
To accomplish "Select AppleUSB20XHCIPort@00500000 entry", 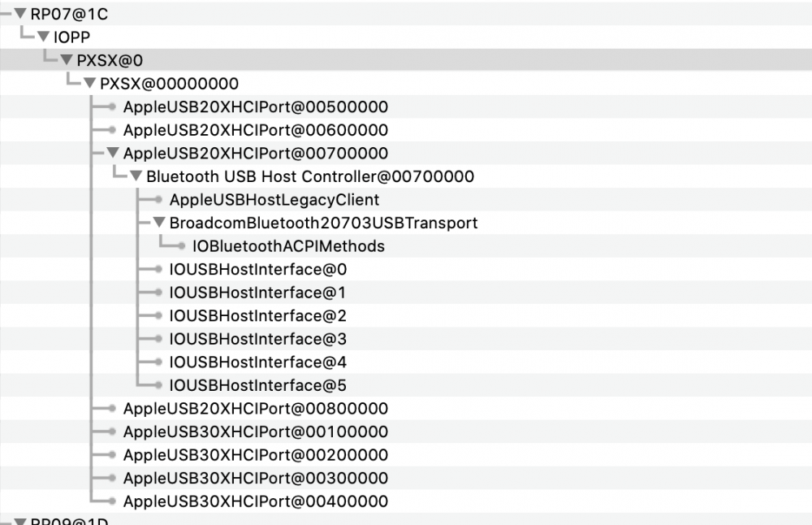I will 255,106.
